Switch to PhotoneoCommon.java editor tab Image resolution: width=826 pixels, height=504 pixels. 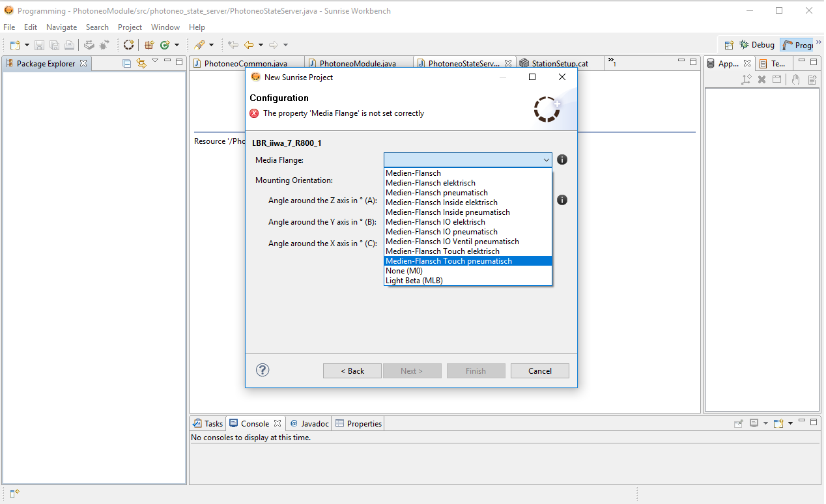(x=246, y=63)
